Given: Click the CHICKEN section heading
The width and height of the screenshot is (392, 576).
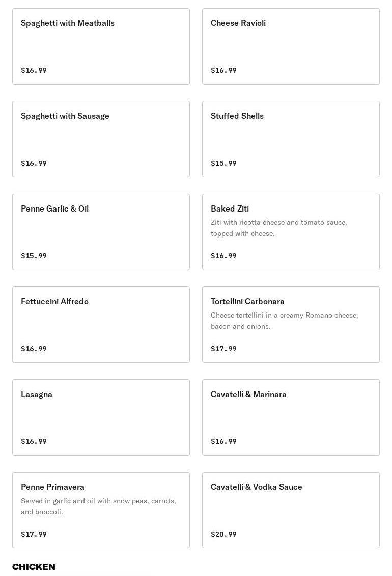Looking at the screenshot, I should pos(34,567).
